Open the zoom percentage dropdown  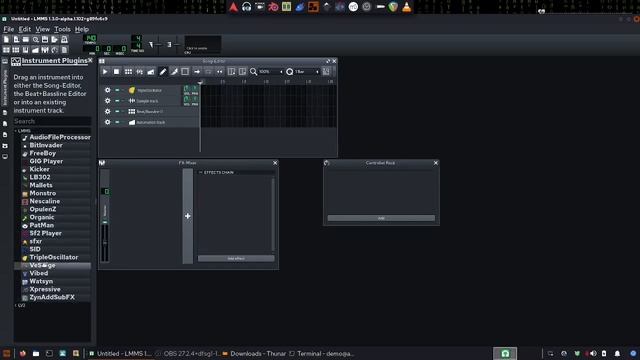coord(271,71)
